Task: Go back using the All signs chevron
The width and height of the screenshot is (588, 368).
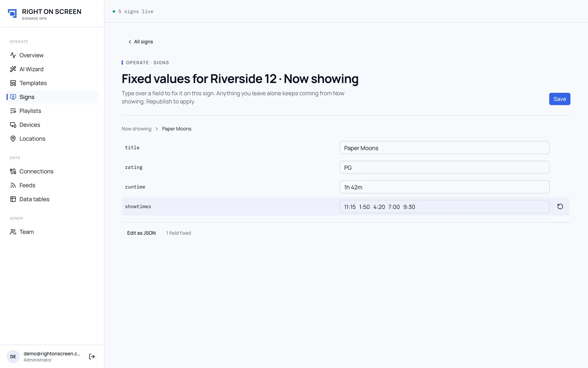Action: point(130,42)
